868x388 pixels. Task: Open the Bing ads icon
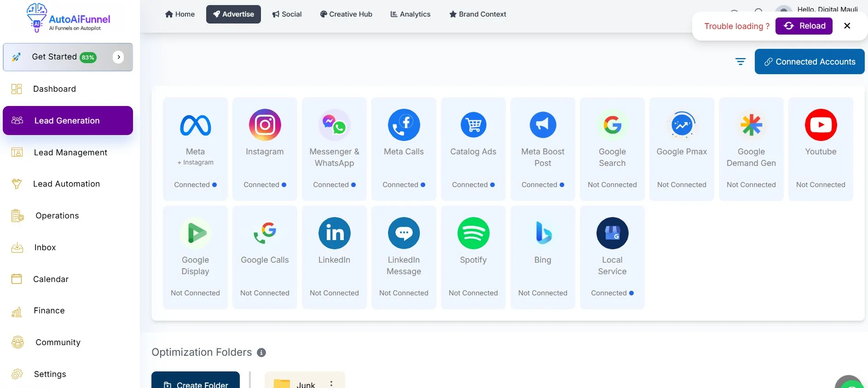click(543, 233)
